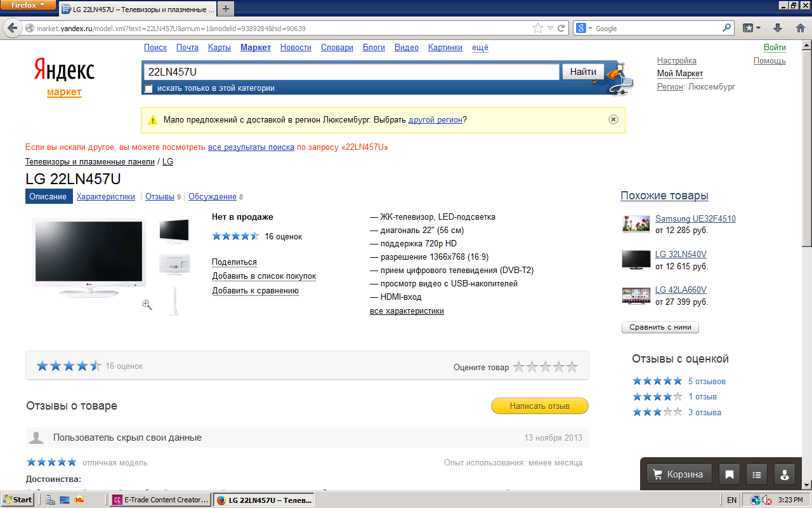Open the 'Похожие товары' heading link

664,196
